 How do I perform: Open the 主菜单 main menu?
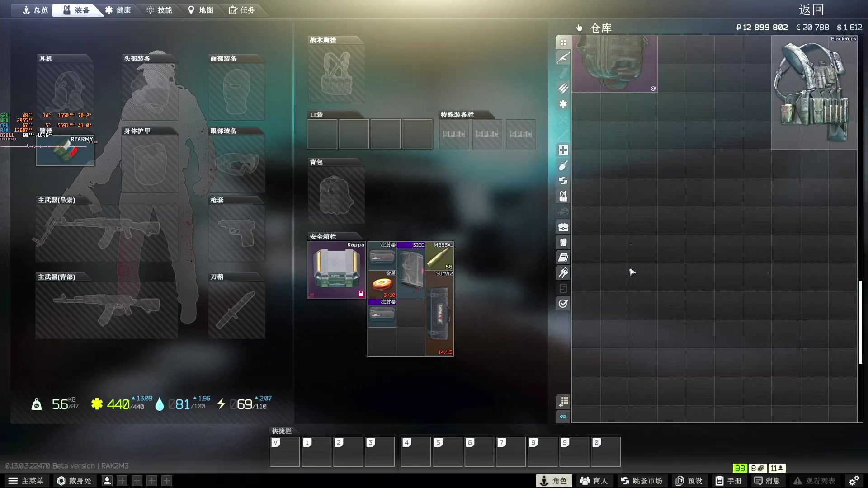(x=26, y=481)
